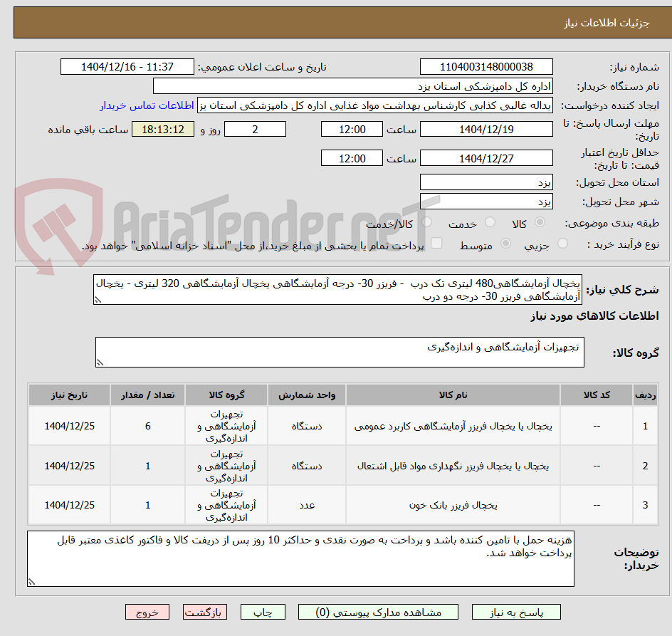
Task: Click the کد کالا column header
Action: click(597, 395)
